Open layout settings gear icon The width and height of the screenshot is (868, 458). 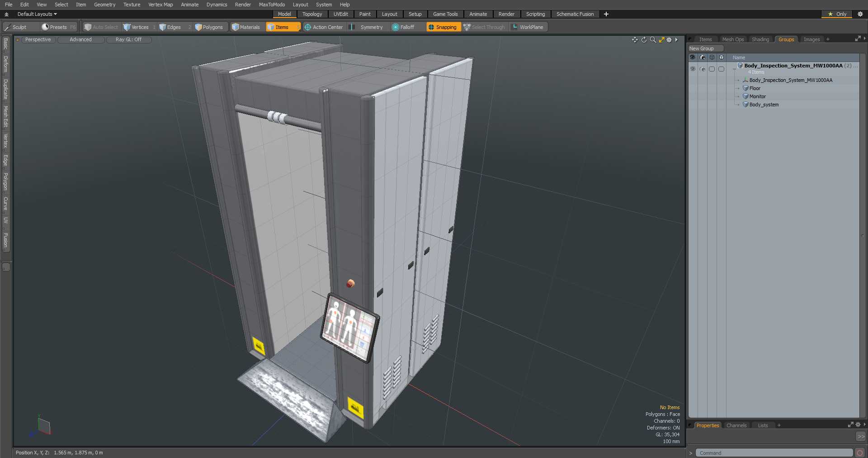point(860,14)
